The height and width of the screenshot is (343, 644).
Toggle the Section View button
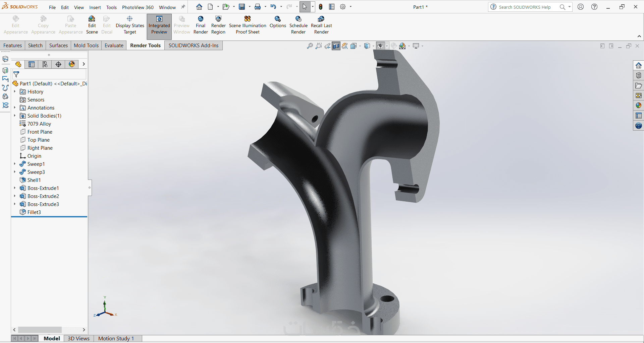[336, 46]
